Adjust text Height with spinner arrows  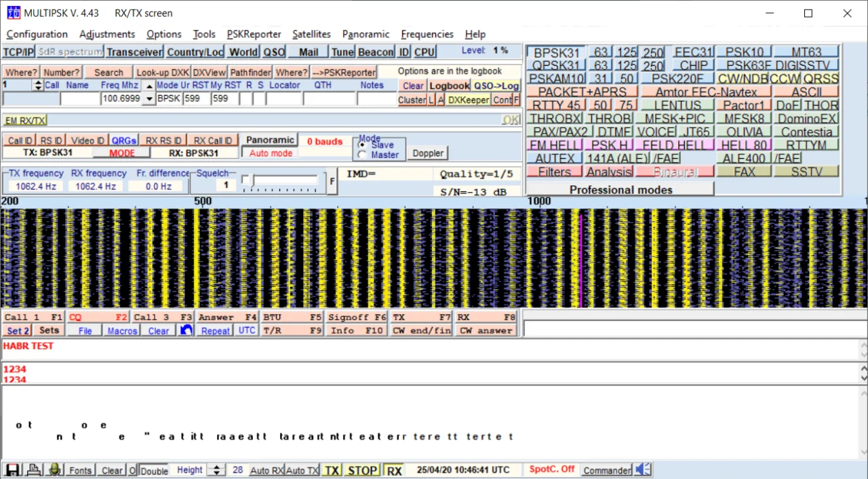(216, 470)
